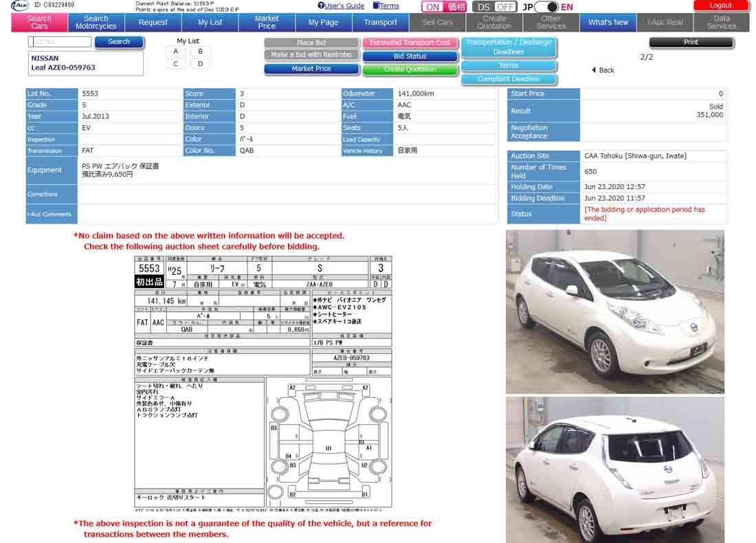
Task: Switch to the Transport tab
Action: [x=381, y=22]
